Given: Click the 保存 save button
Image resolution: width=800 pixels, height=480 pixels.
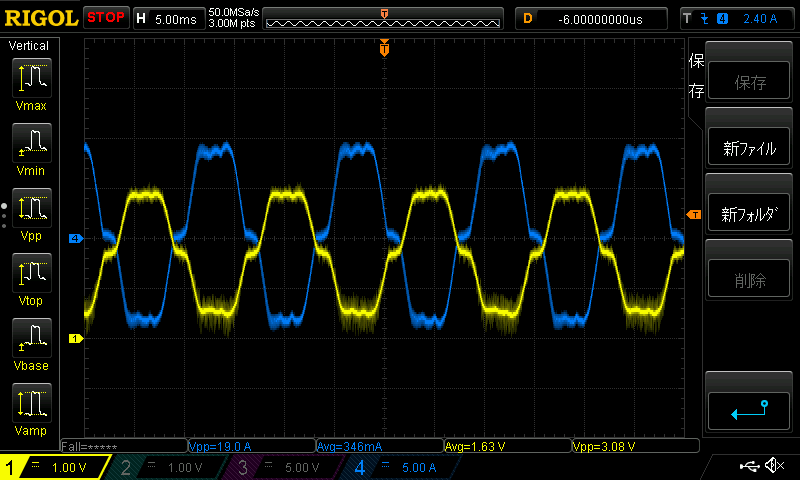Looking at the screenshot, I should coord(748,81).
